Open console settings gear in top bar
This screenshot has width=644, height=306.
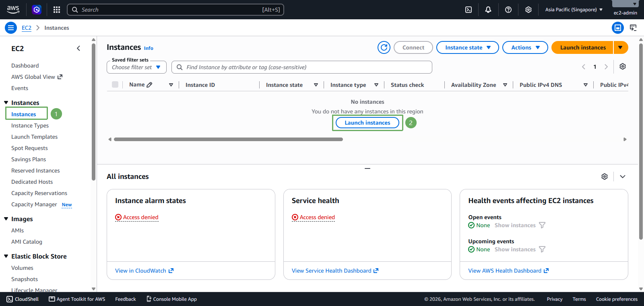point(528,10)
